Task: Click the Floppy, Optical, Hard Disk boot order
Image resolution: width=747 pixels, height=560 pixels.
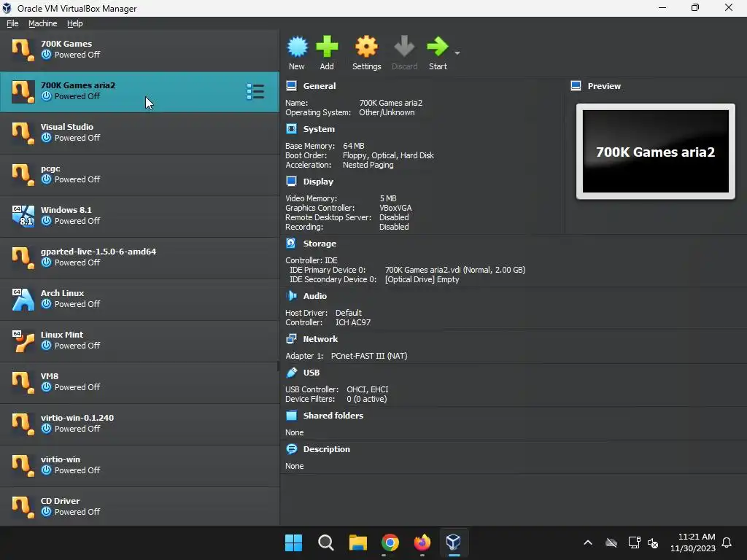Action: tap(388, 155)
